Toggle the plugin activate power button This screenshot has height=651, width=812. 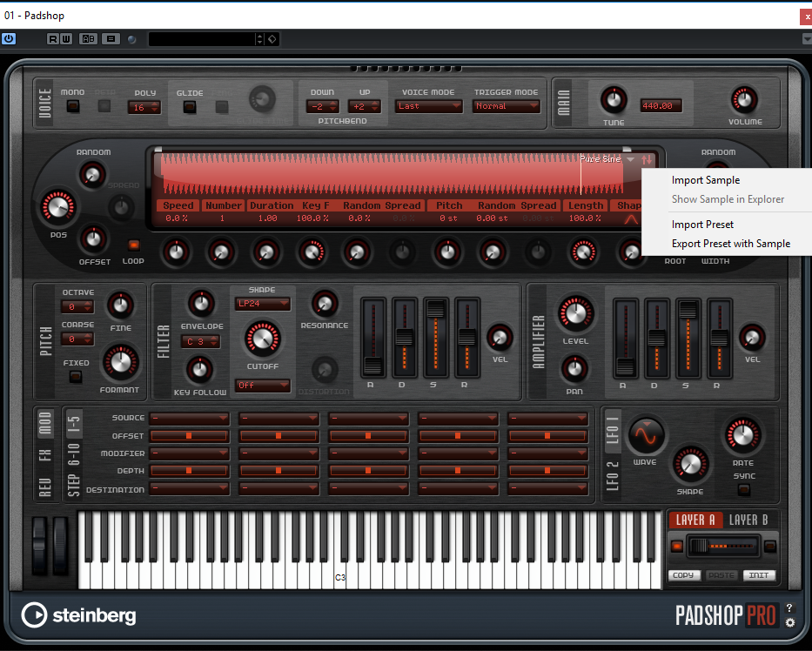(x=9, y=39)
